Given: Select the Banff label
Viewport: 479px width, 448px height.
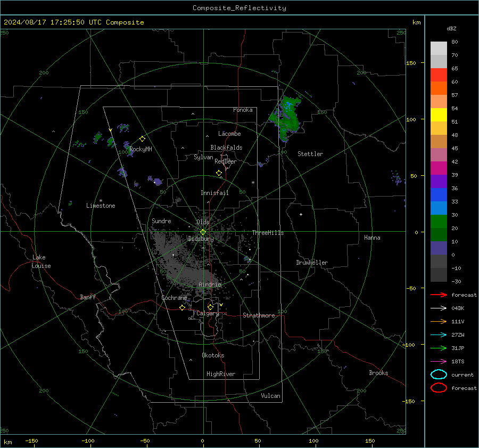Looking at the screenshot, I should click(x=88, y=297).
